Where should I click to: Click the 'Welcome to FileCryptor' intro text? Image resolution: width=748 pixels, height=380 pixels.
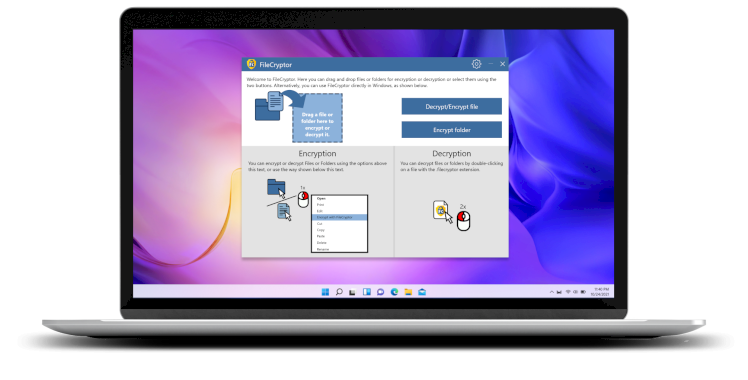[x=371, y=82]
